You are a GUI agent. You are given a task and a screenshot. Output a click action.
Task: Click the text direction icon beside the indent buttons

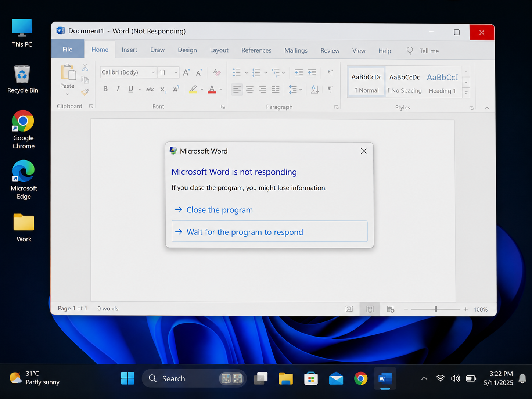(330, 72)
